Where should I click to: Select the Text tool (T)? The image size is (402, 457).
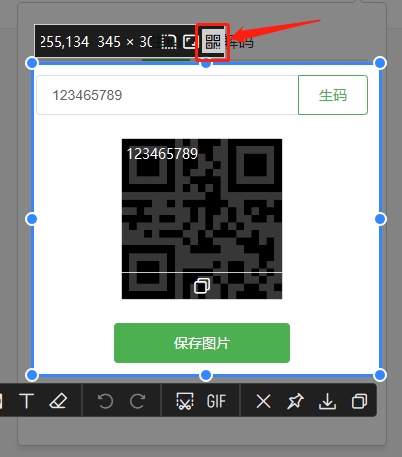pos(27,401)
